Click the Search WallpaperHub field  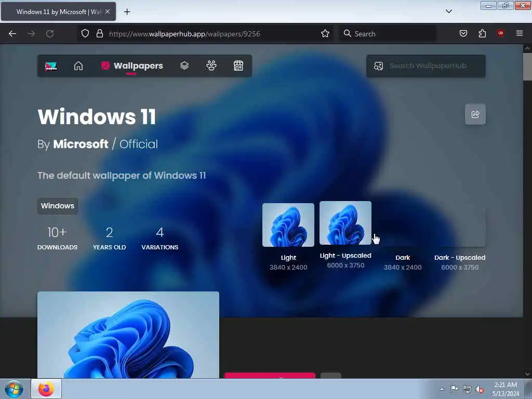point(426,66)
